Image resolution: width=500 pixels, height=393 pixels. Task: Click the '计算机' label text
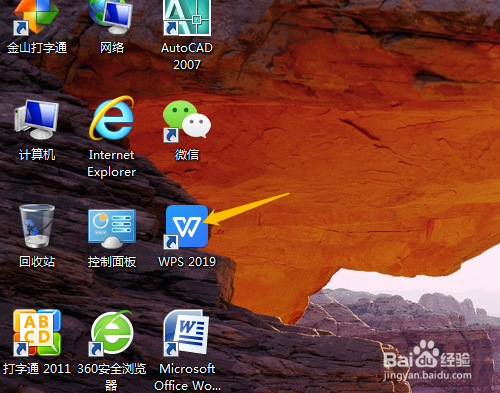pos(37,155)
